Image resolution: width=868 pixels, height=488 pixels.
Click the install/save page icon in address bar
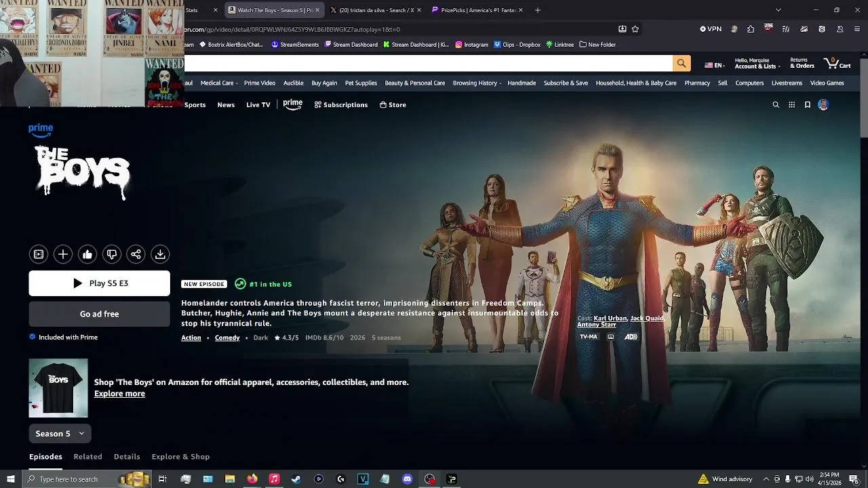point(623,29)
